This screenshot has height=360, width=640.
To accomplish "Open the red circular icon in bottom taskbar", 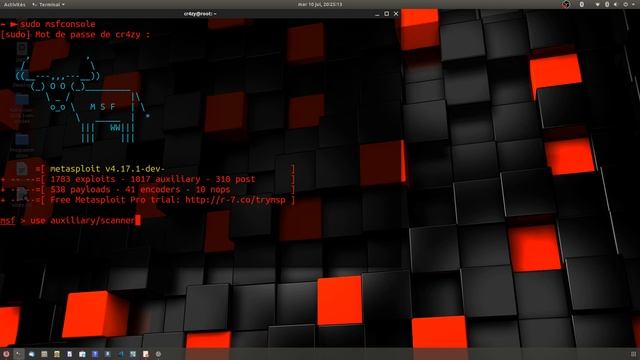I will 6,354.
